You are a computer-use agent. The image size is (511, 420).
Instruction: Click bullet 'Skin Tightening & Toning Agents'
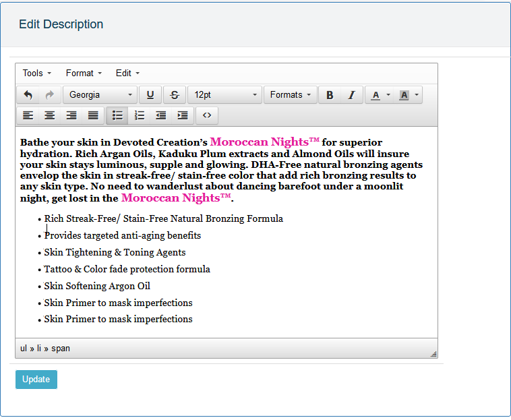coord(115,253)
